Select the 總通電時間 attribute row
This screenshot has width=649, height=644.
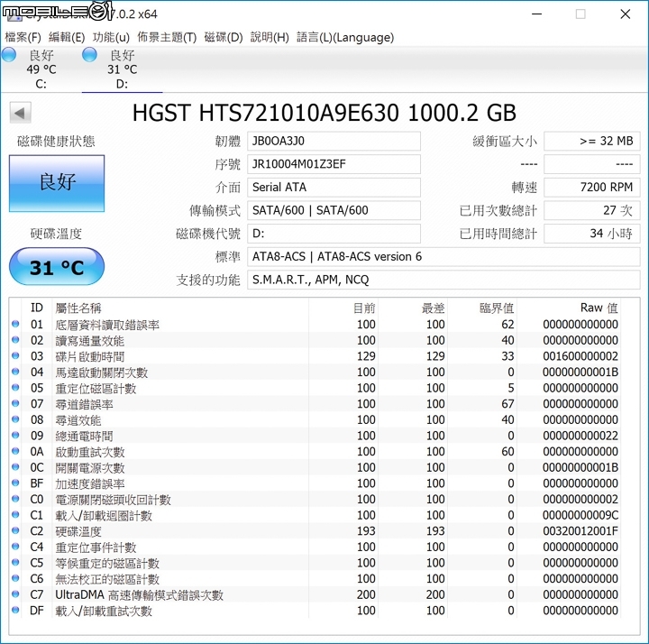coord(315,436)
